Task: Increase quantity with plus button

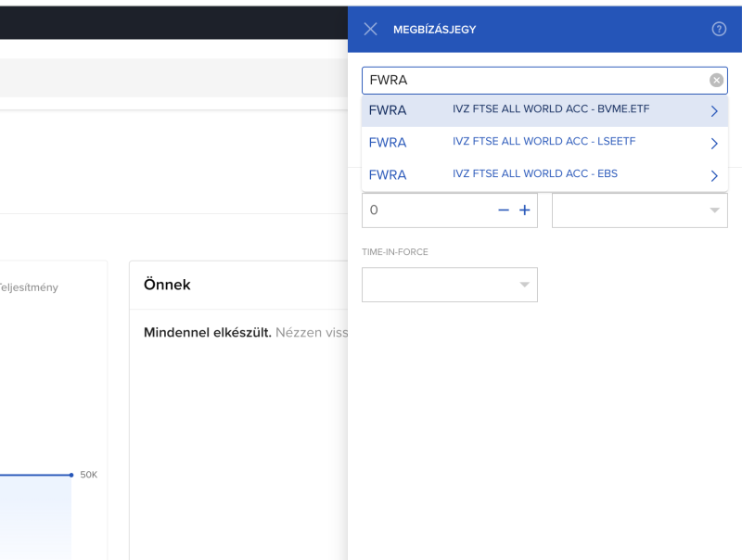Action: (524, 210)
